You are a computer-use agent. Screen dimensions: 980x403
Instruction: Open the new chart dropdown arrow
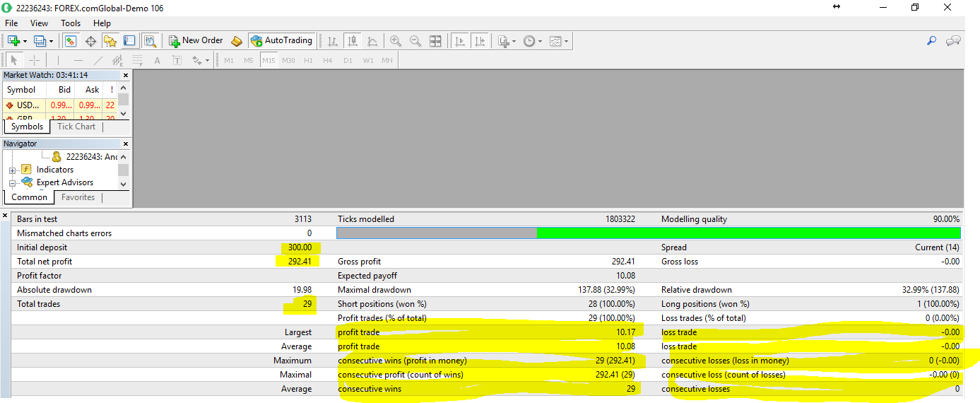coord(25,41)
